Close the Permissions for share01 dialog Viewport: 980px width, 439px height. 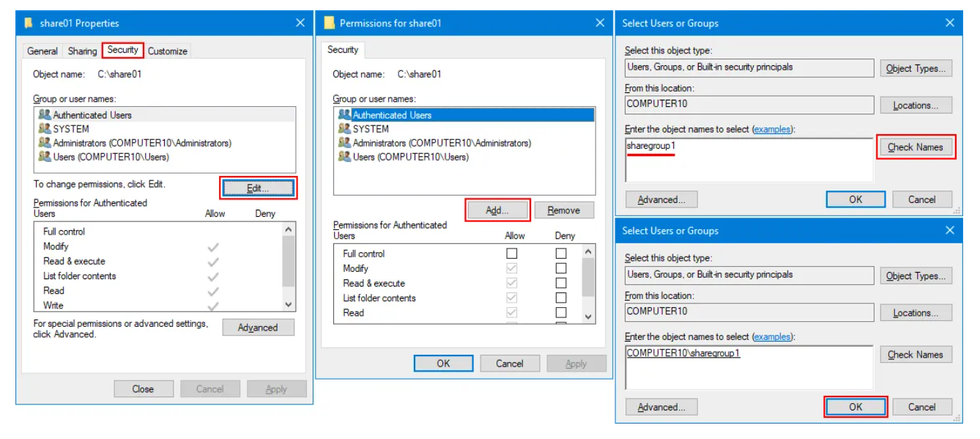click(600, 23)
